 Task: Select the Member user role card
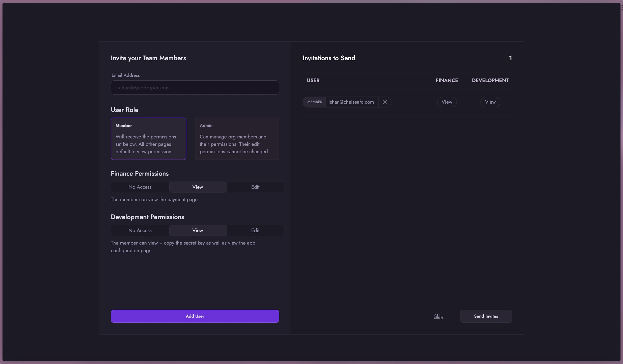click(148, 139)
